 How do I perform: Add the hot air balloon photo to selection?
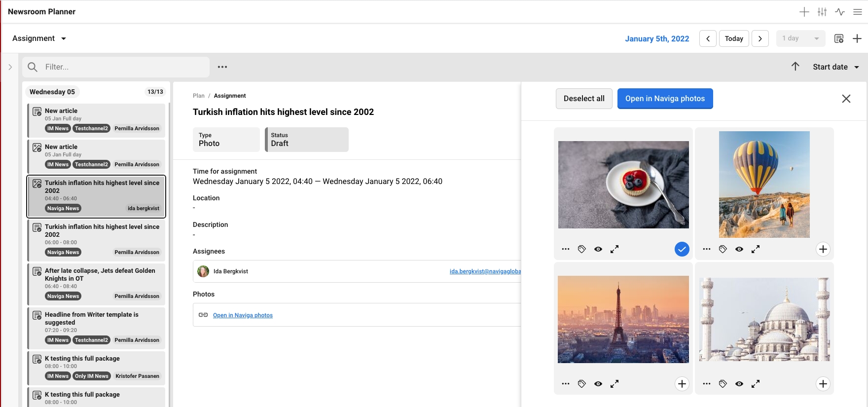pos(823,249)
